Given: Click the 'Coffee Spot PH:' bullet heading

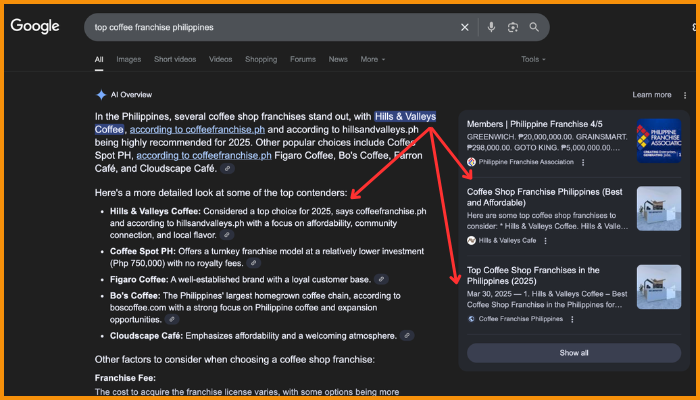Looking at the screenshot, I should click(x=143, y=251).
